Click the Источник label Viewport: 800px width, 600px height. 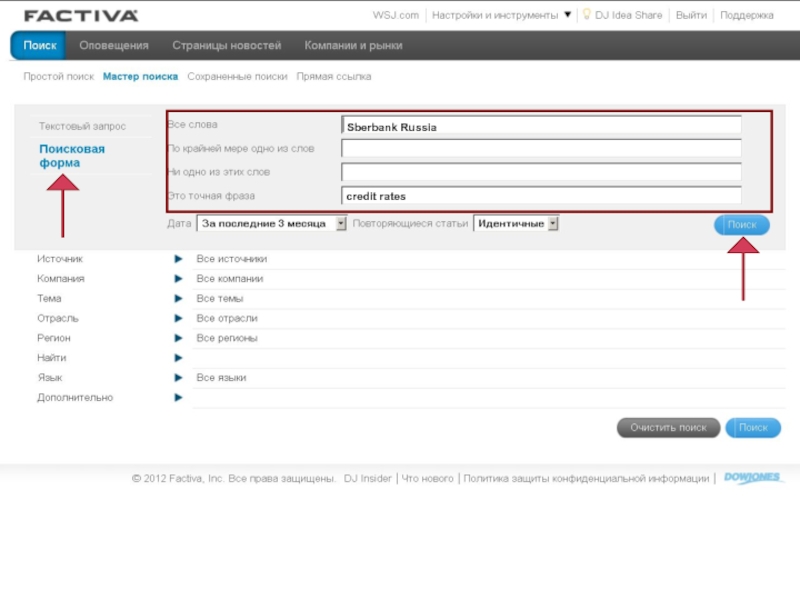[x=60, y=259]
